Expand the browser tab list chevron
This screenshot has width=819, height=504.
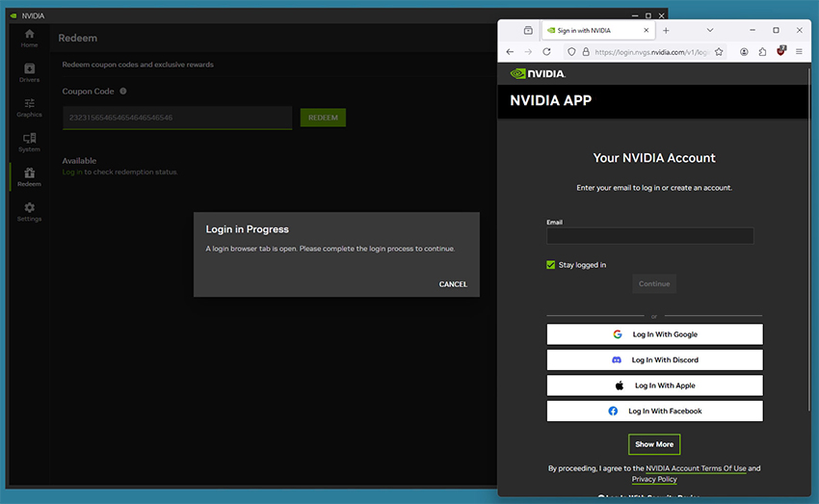tap(710, 30)
